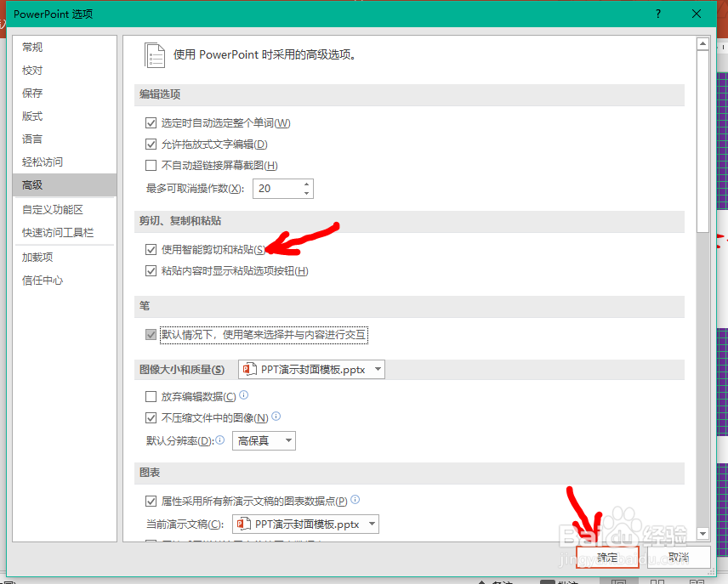
Task: Click scrollbar up arrow in options pane
Action: point(703,44)
